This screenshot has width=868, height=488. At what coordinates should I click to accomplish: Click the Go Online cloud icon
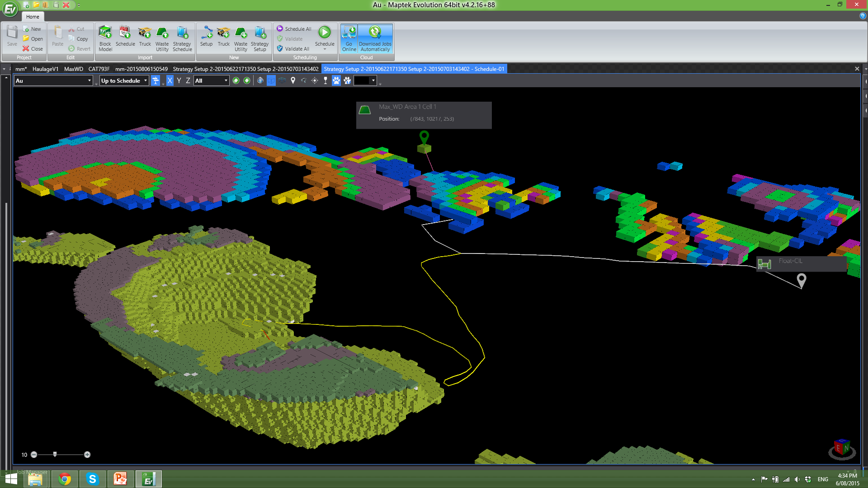[349, 38]
